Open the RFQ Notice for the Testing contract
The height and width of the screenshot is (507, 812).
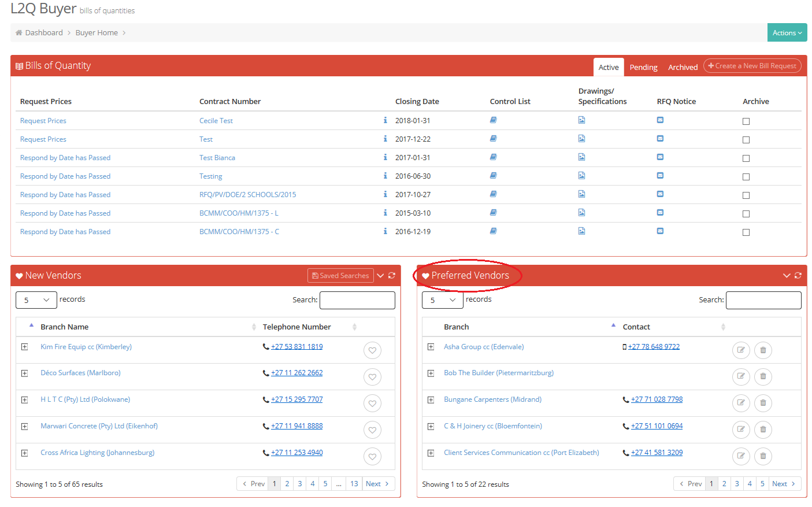[x=660, y=175]
